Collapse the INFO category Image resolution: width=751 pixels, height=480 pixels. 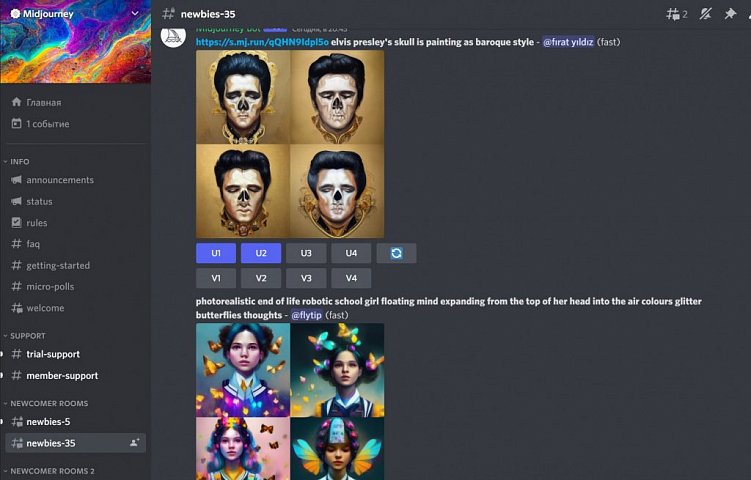tap(17, 161)
